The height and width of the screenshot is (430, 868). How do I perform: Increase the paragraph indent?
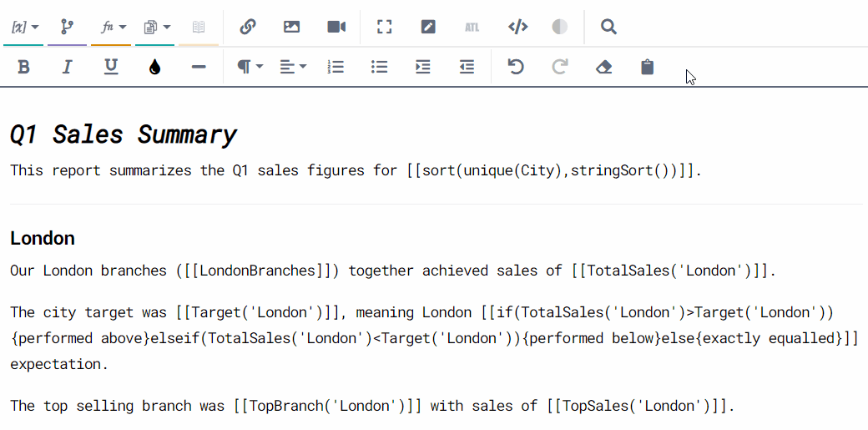[x=423, y=67]
